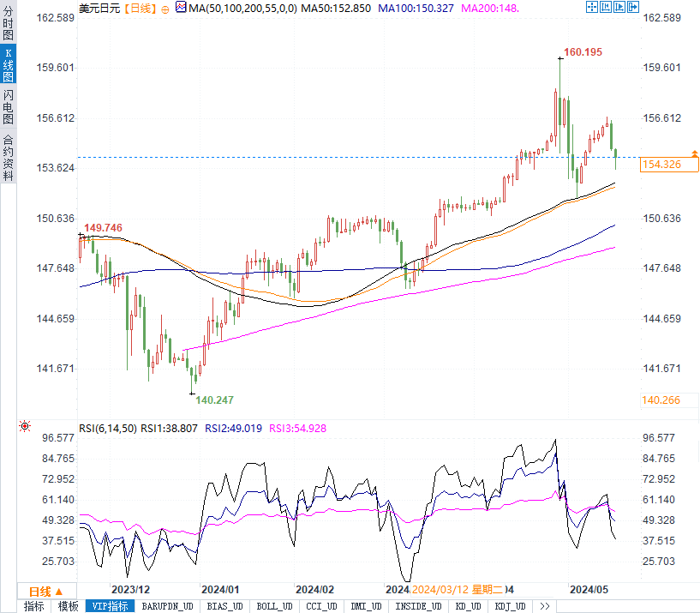The height and width of the screenshot is (613, 700).
Task: Select the BOLL_UD indicator
Action: point(273,606)
